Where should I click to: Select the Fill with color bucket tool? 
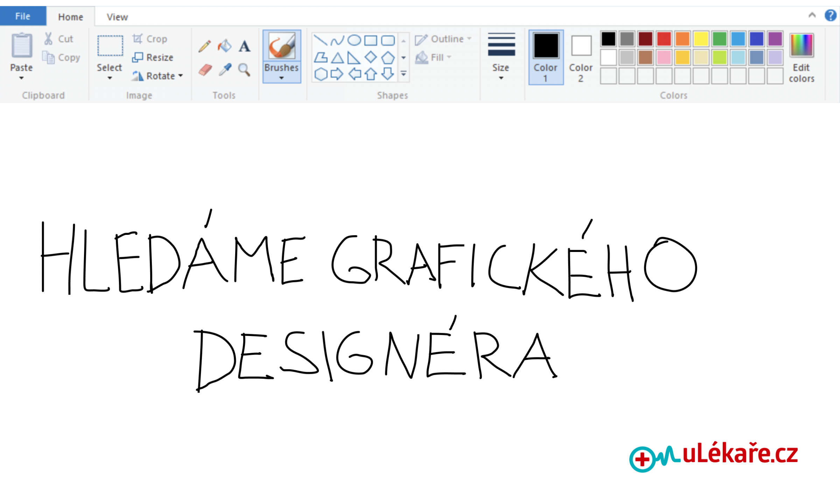224,46
